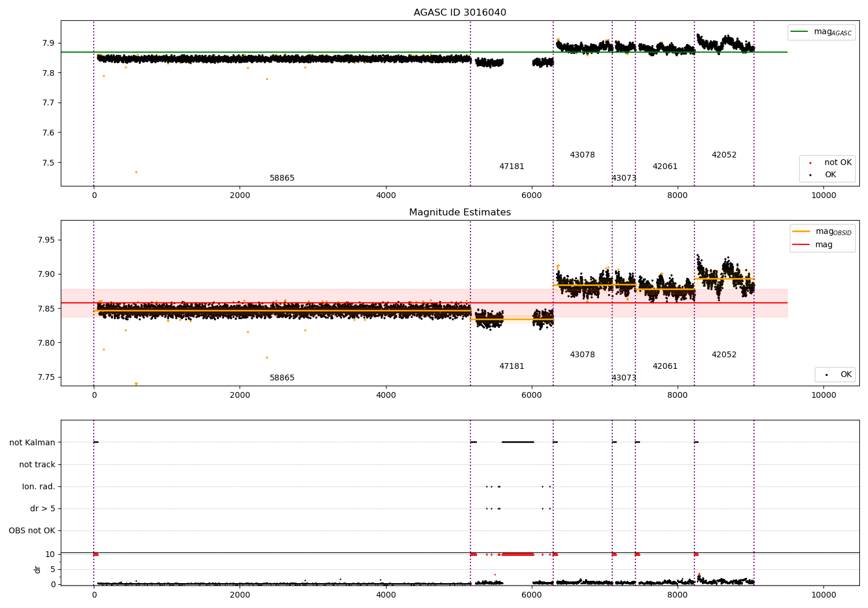Click the 42061 obsid label in middle plot
Image resolution: width=868 pixels, height=608 pixels.
point(665,367)
